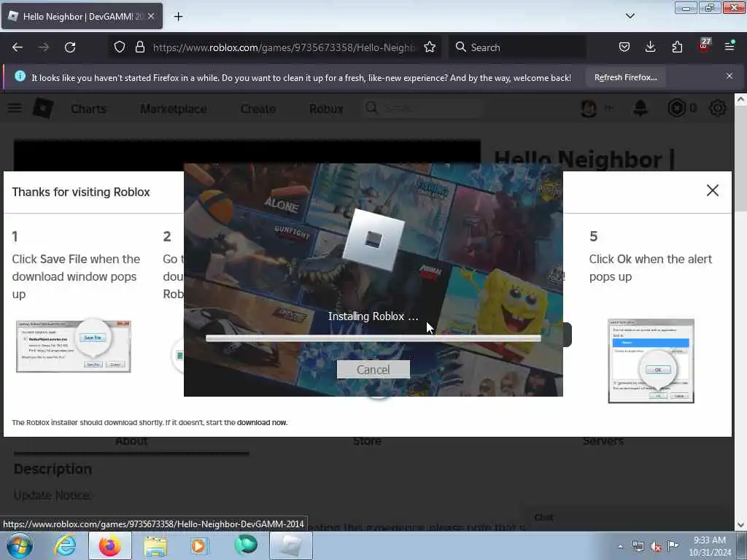Click the Roblox logo home icon
Image resolution: width=747 pixels, height=560 pixels.
click(43, 108)
